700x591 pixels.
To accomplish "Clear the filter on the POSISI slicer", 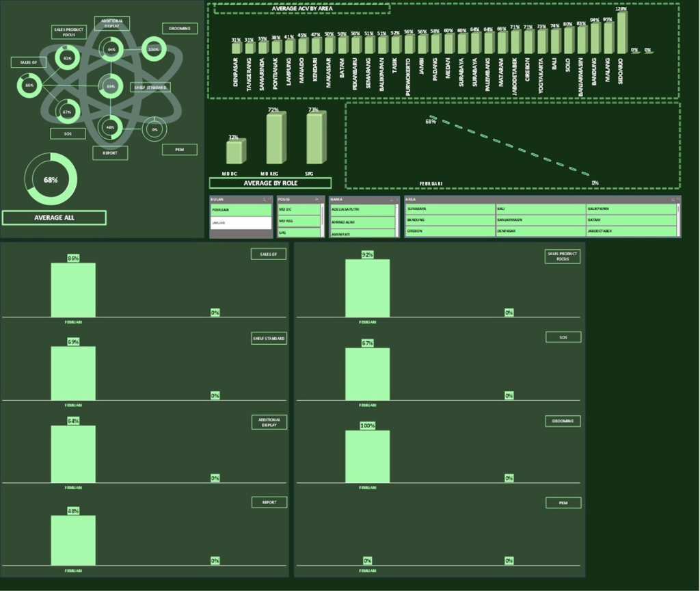I will [322, 199].
